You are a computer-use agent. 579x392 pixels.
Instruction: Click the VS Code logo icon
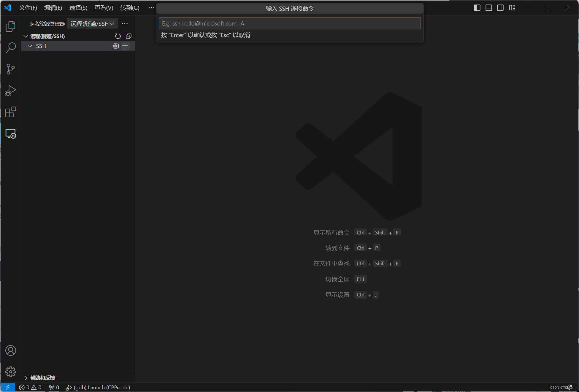click(x=8, y=8)
